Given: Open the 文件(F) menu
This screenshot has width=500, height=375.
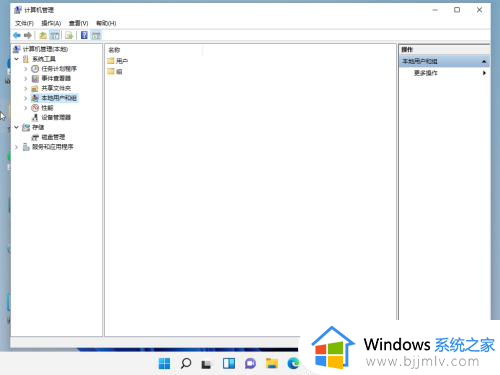Looking at the screenshot, I should (x=24, y=23).
